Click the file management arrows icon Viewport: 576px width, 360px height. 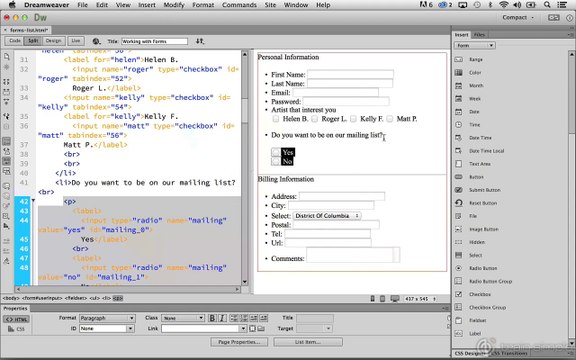pos(200,41)
